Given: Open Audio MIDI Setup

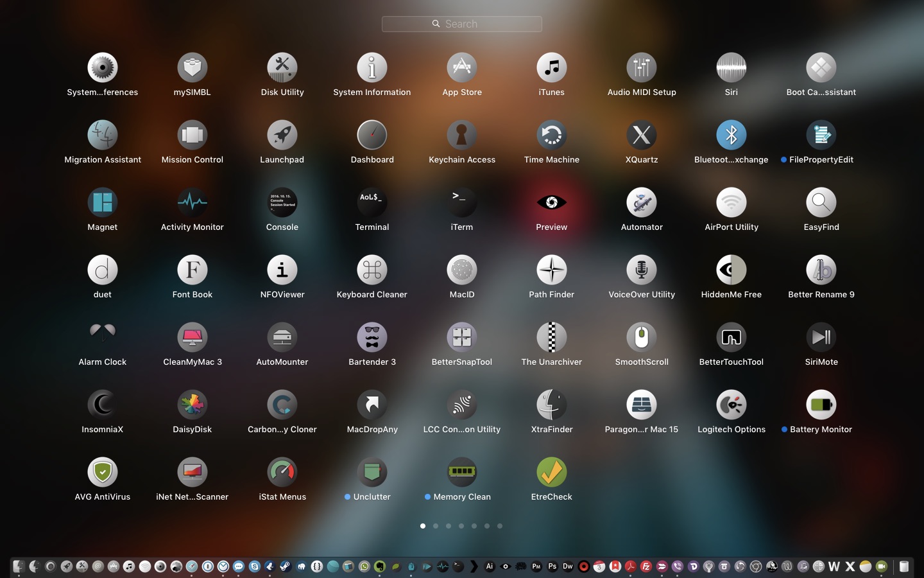Looking at the screenshot, I should click(x=642, y=67).
